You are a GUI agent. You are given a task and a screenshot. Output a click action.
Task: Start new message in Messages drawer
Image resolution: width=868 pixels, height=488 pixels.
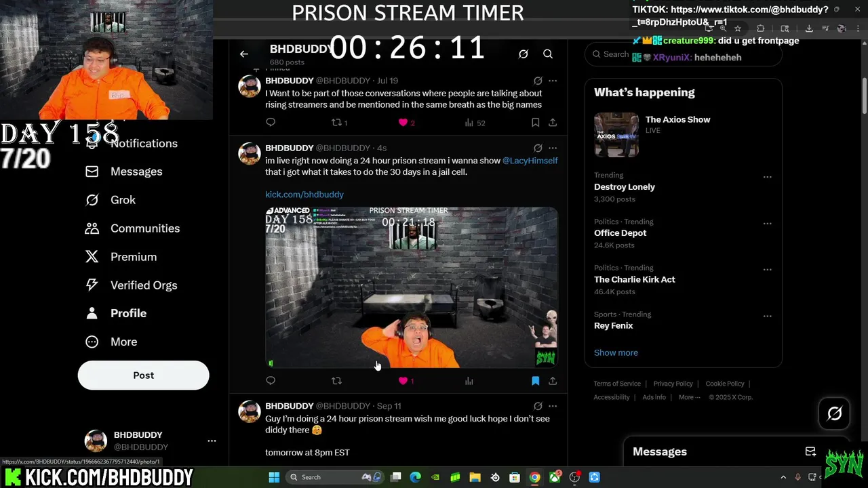point(810,452)
